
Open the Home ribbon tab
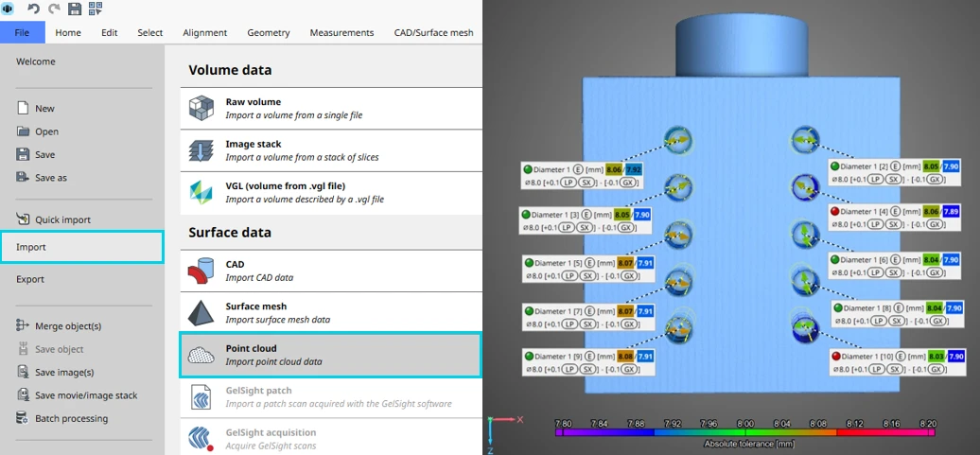click(68, 32)
